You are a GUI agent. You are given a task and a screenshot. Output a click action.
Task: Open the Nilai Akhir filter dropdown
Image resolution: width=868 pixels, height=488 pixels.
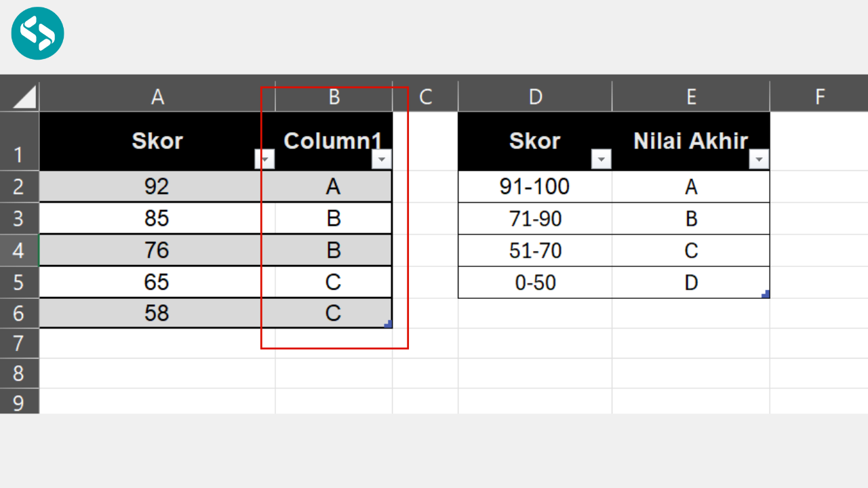[759, 159]
